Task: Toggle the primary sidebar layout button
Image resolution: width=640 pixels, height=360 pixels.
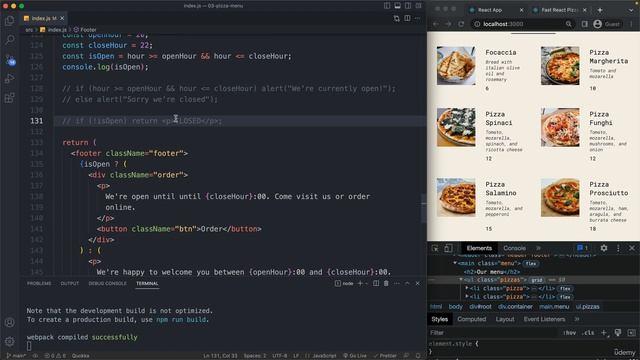Action: [x=387, y=6]
